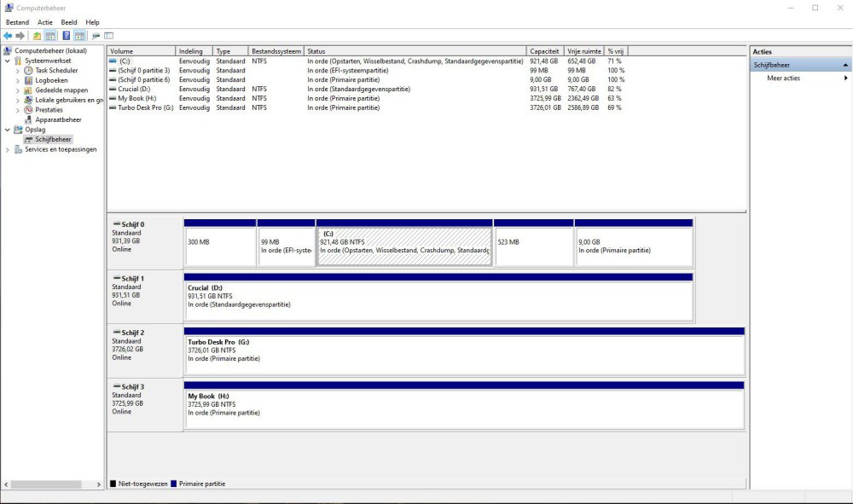Click the Up one level folder icon

pyautogui.click(x=37, y=36)
